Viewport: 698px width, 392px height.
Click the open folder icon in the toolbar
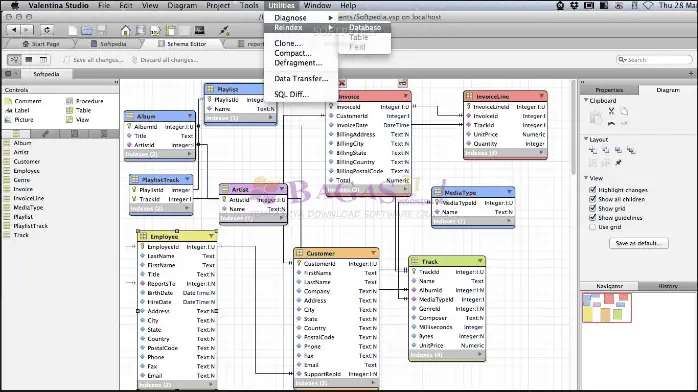(87, 30)
